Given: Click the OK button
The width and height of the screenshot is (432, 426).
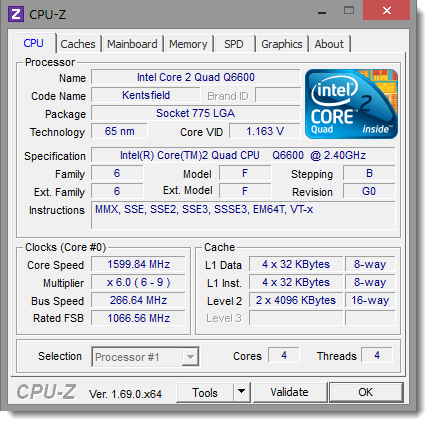Looking at the screenshot, I should [x=366, y=392].
